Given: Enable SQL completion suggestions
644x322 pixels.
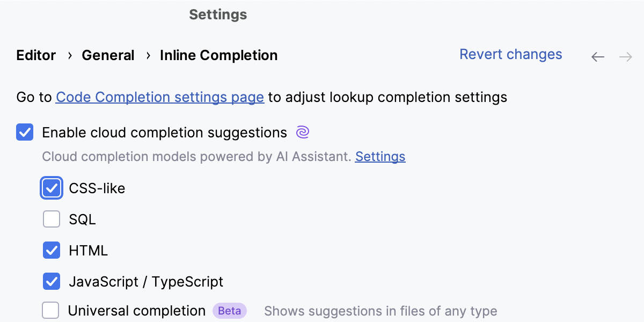Looking at the screenshot, I should pyautogui.click(x=52, y=219).
